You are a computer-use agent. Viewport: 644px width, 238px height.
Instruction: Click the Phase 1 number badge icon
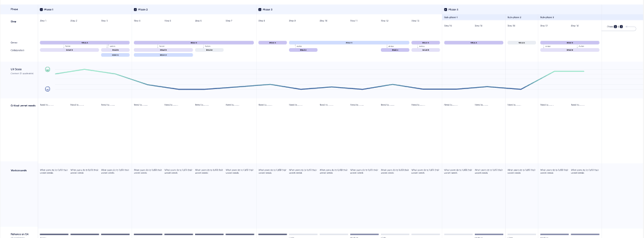(41, 9)
